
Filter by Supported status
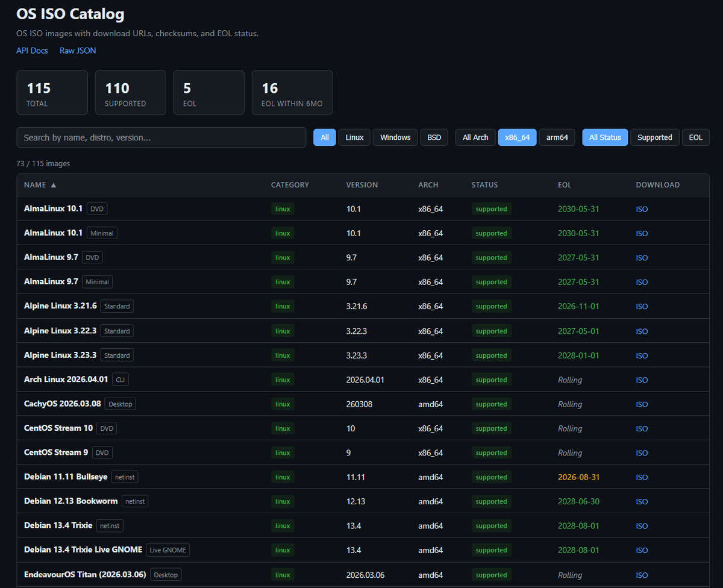(x=655, y=137)
